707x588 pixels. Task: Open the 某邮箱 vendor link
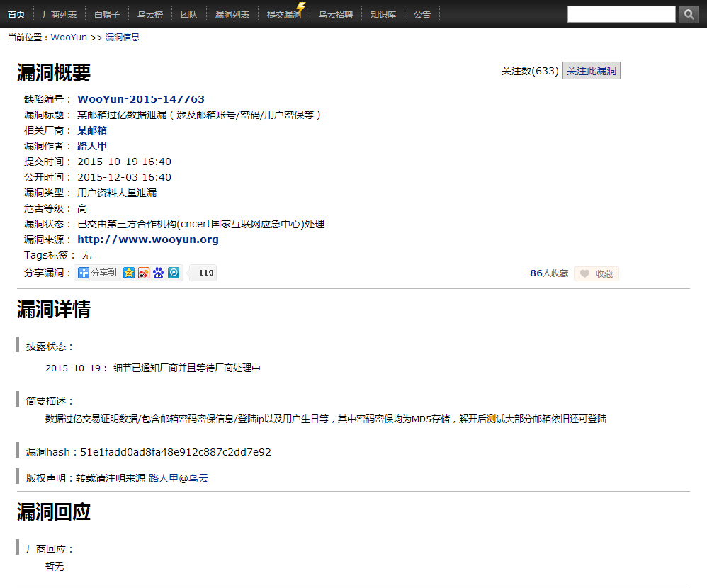click(92, 130)
